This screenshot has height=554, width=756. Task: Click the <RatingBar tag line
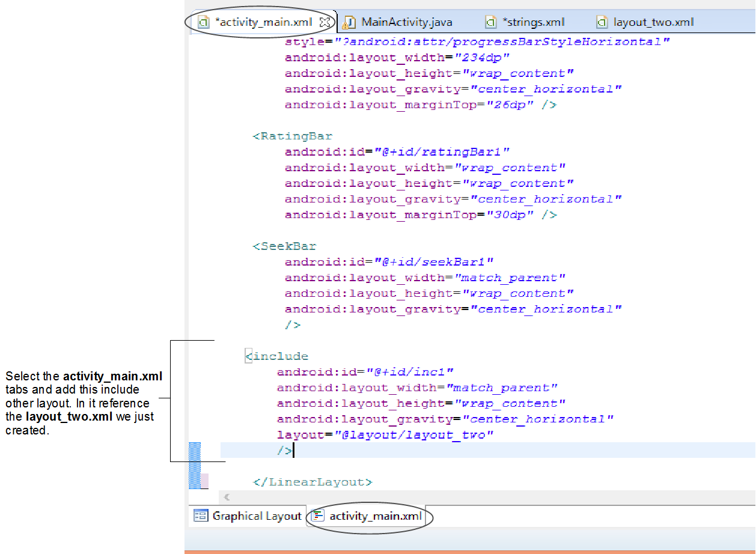click(x=293, y=136)
